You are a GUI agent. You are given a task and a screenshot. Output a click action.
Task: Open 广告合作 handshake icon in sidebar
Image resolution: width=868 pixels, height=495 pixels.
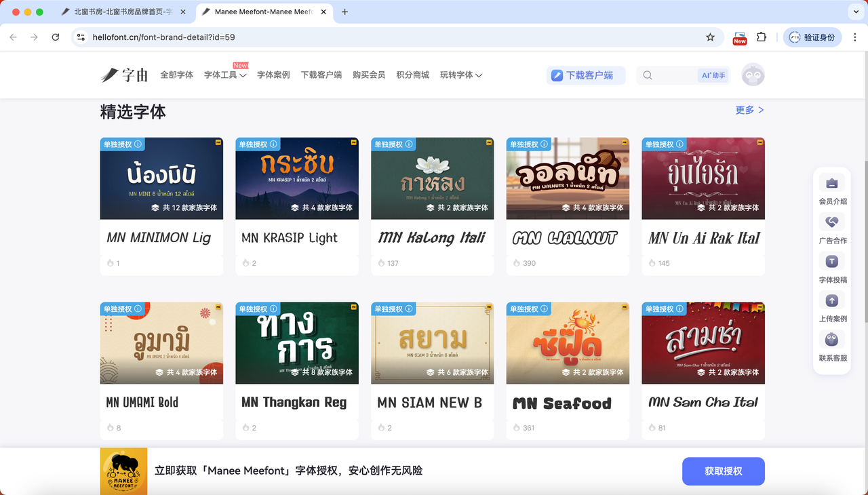pos(832,222)
